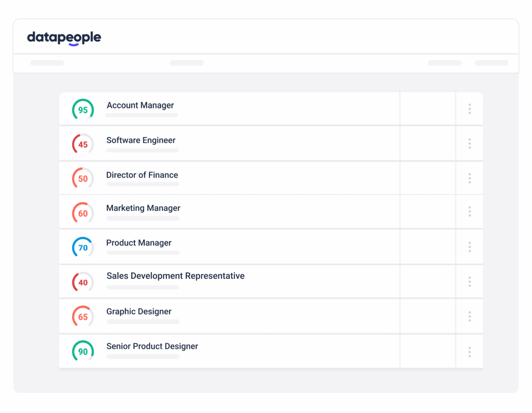Click the datapeople logo

coord(64,38)
